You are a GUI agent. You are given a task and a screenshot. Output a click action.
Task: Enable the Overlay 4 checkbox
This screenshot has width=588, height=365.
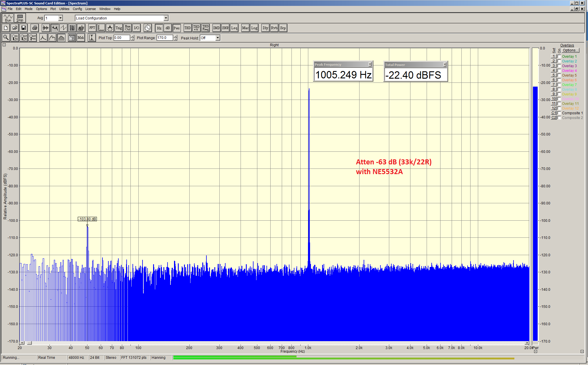tap(559, 70)
